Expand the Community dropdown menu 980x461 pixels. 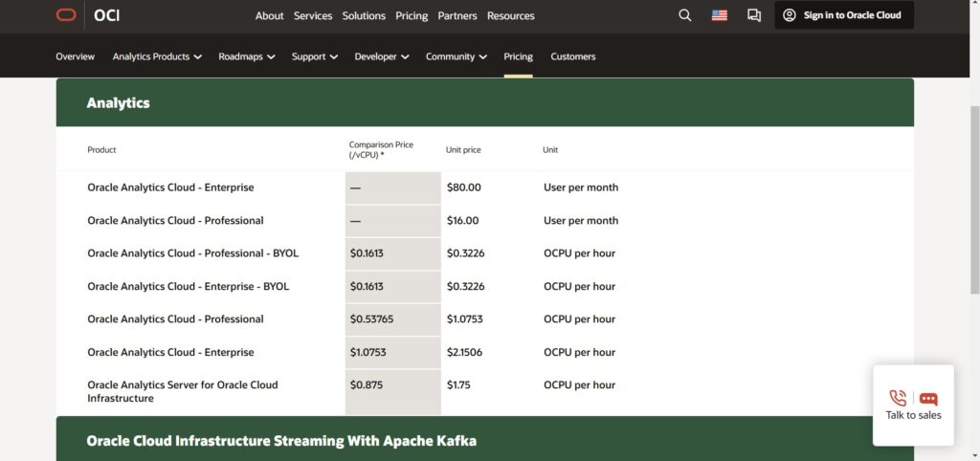tap(457, 56)
